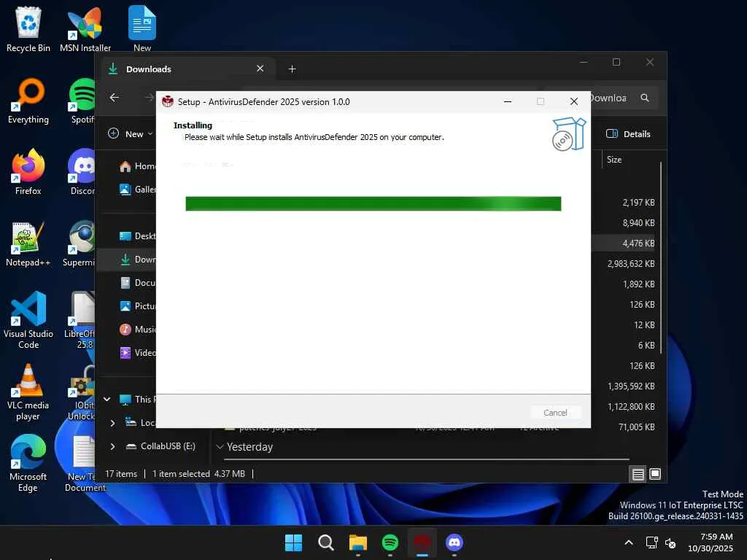Open Notepad++ desktop shortcut
Image resolution: width=747 pixels, height=560 pixels.
28,244
